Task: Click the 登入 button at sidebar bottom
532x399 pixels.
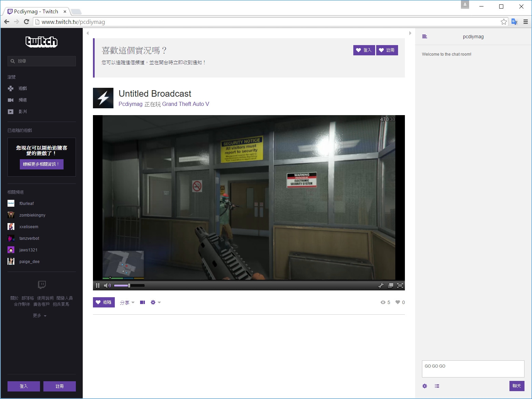Action: (24, 386)
